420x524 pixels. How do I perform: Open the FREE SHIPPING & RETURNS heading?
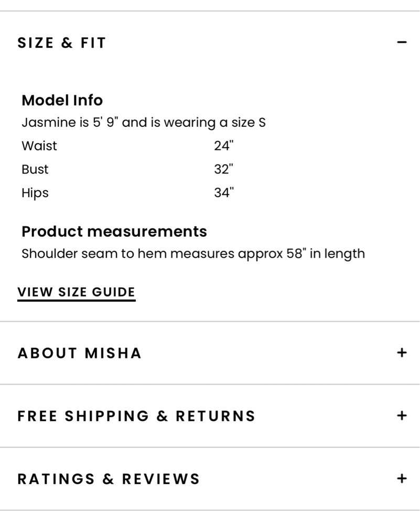[x=136, y=416]
